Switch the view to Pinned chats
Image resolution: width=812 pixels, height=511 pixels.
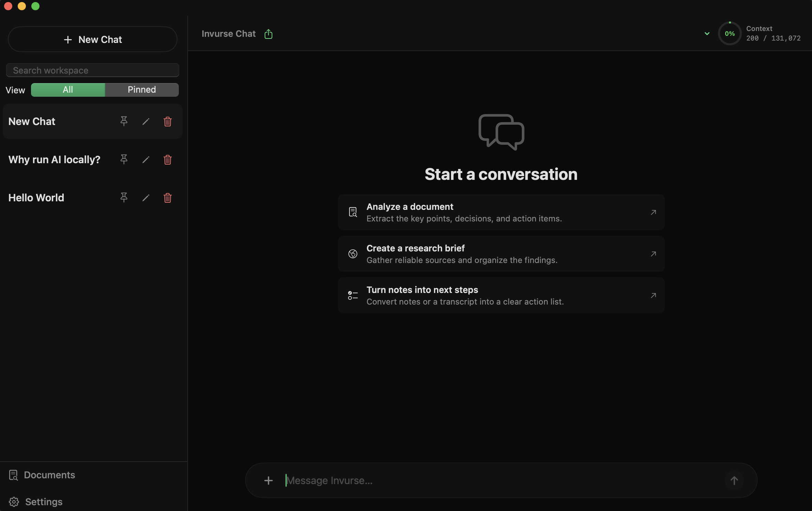coord(142,90)
